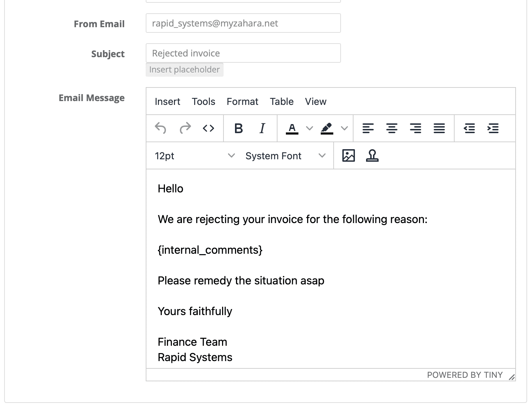Open the 12pt font size dropdown
This screenshot has width=532, height=405.
click(x=195, y=156)
